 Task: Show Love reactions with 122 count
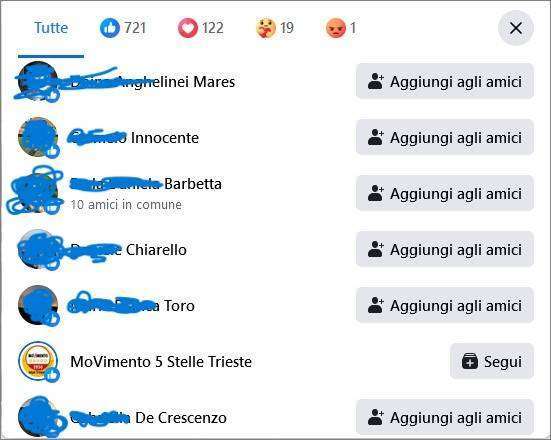(x=201, y=28)
